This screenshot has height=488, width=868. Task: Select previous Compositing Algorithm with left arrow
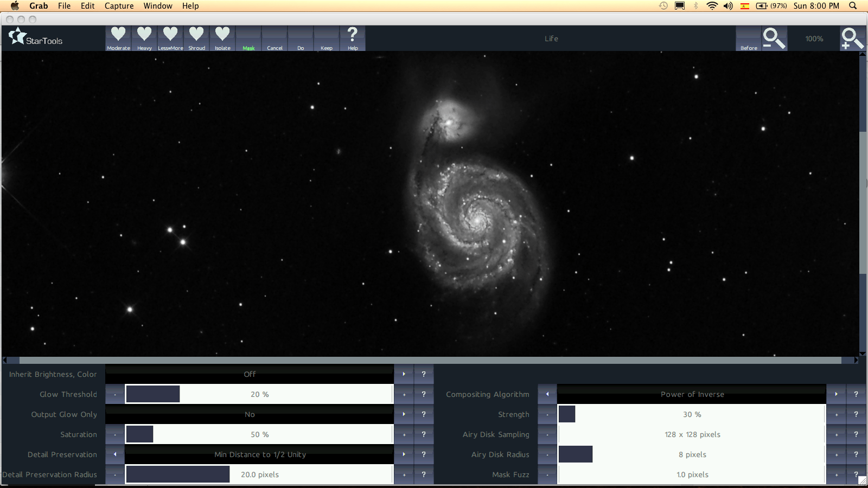[547, 394]
